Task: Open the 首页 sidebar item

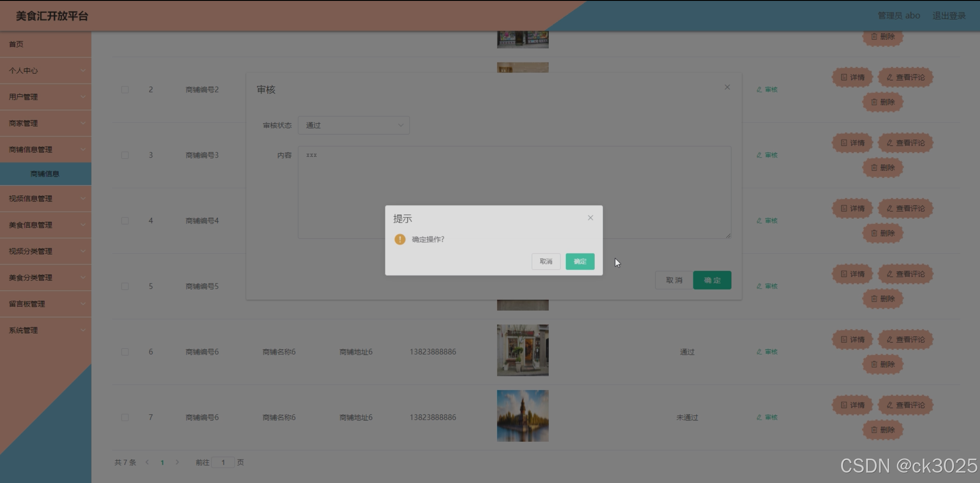Action: [16, 44]
